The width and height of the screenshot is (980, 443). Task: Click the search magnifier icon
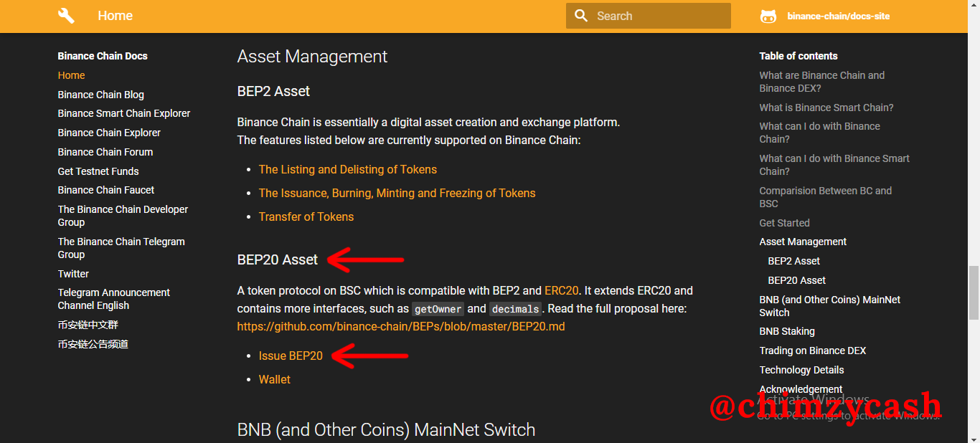tap(581, 16)
